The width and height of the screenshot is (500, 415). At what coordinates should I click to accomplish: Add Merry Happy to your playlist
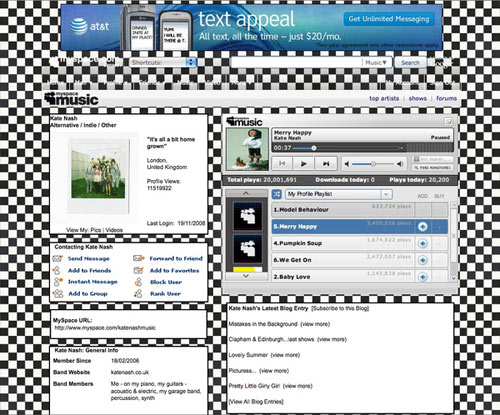pyautogui.click(x=423, y=227)
